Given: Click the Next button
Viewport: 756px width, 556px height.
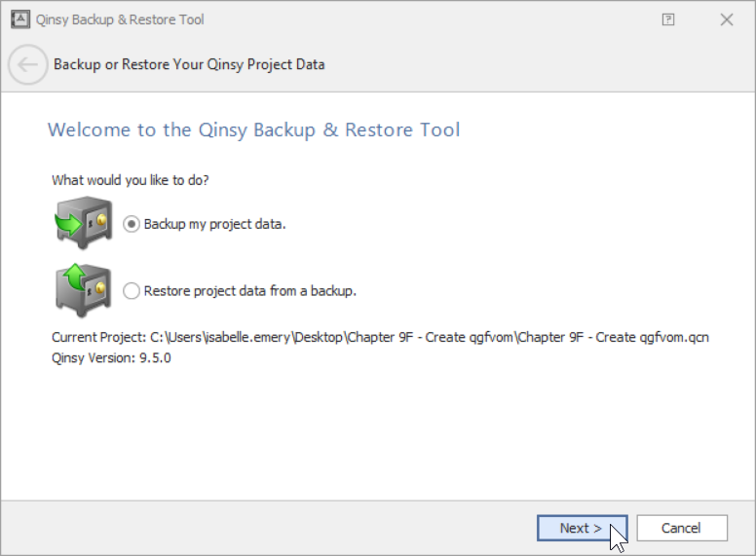Looking at the screenshot, I should coord(582,528).
